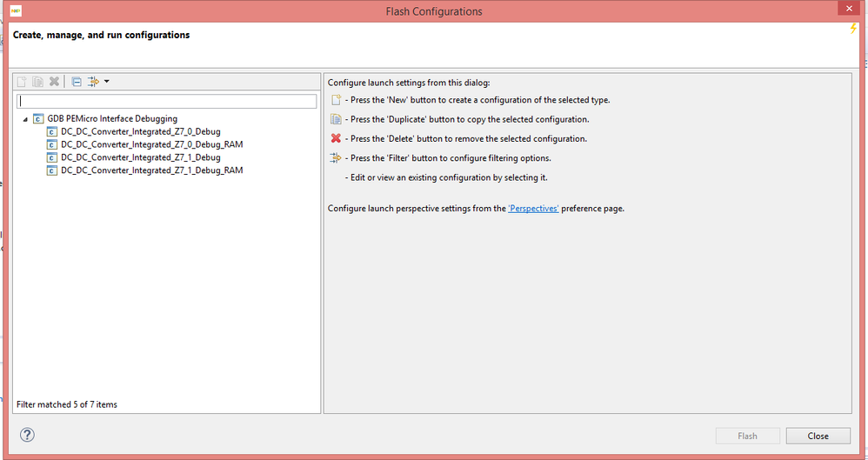Open the 'Perspectives' preference page link
The image size is (868, 460).
[x=533, y=209]
